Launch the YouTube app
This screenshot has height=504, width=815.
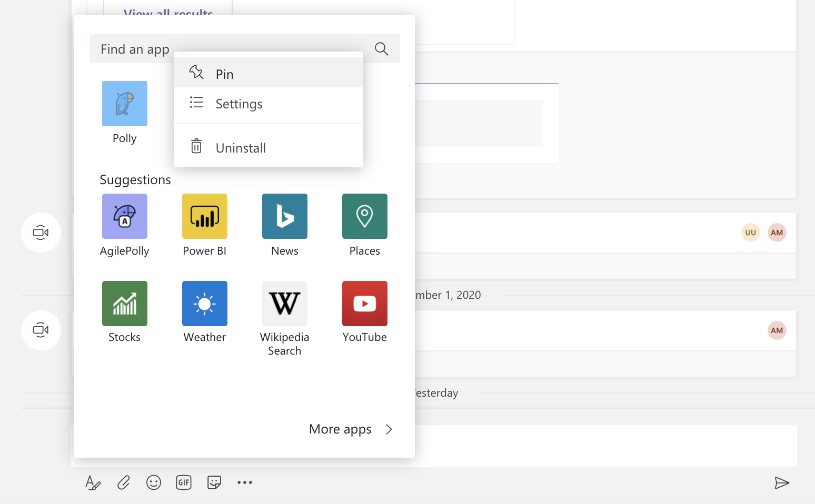[x=364, y=304]
